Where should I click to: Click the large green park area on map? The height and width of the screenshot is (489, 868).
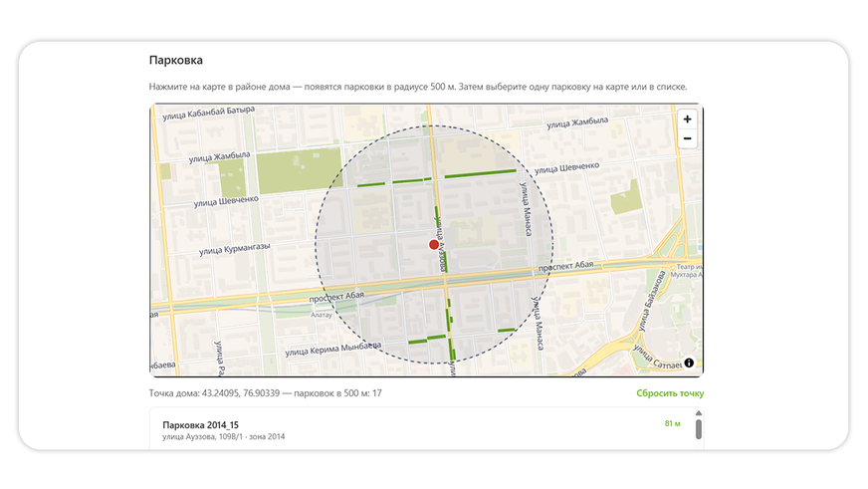(300, 171)
